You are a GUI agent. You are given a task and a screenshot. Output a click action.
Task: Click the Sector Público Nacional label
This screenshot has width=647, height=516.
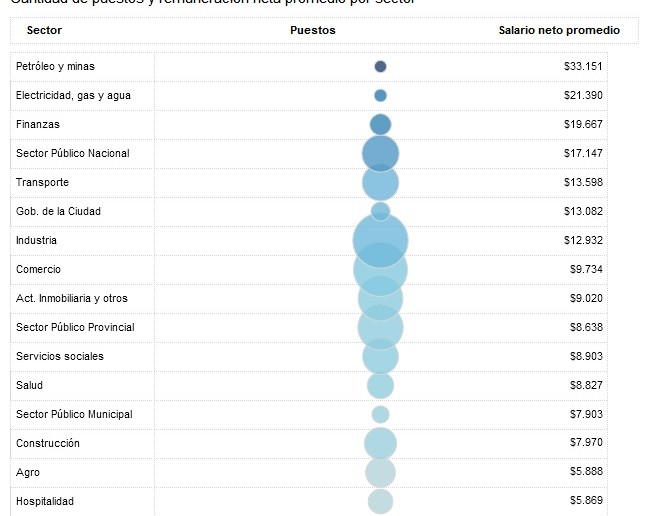click(x=73, y=153)
